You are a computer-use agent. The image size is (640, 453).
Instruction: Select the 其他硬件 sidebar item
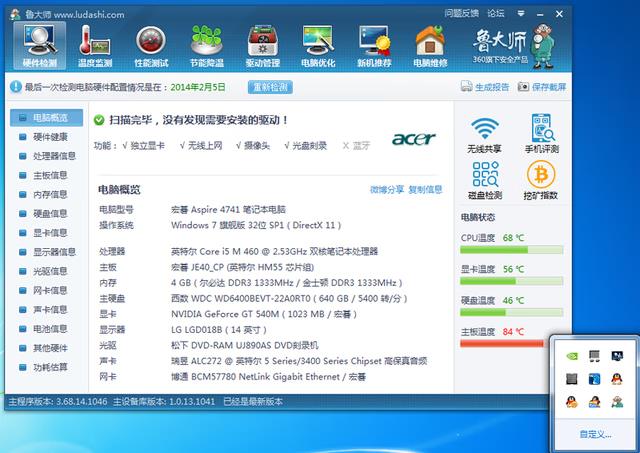click(x=47, y=348)
